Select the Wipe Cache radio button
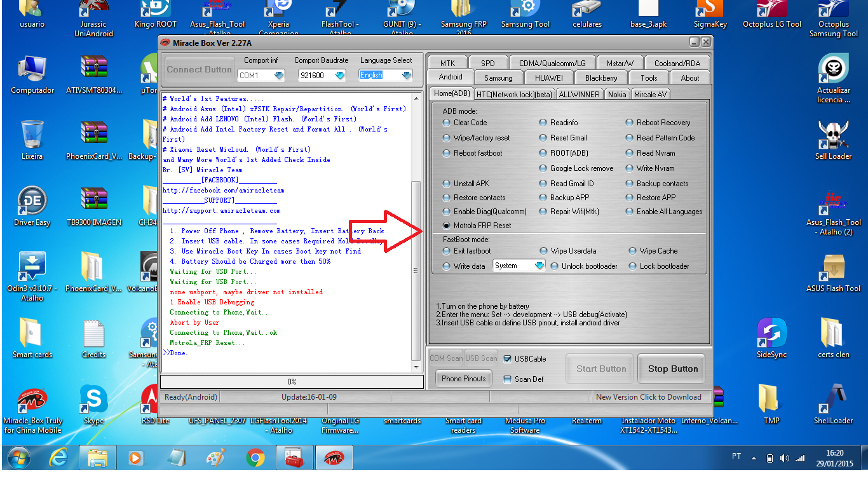 pyautogui.click(x=653, y=251)
